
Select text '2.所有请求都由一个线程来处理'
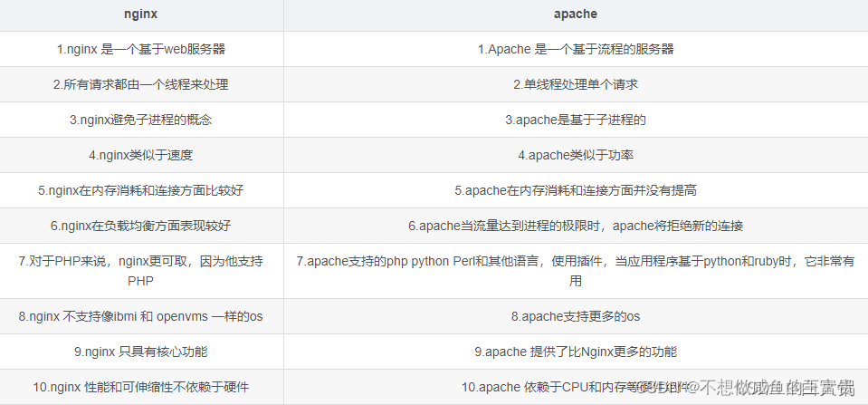(141, 84)
